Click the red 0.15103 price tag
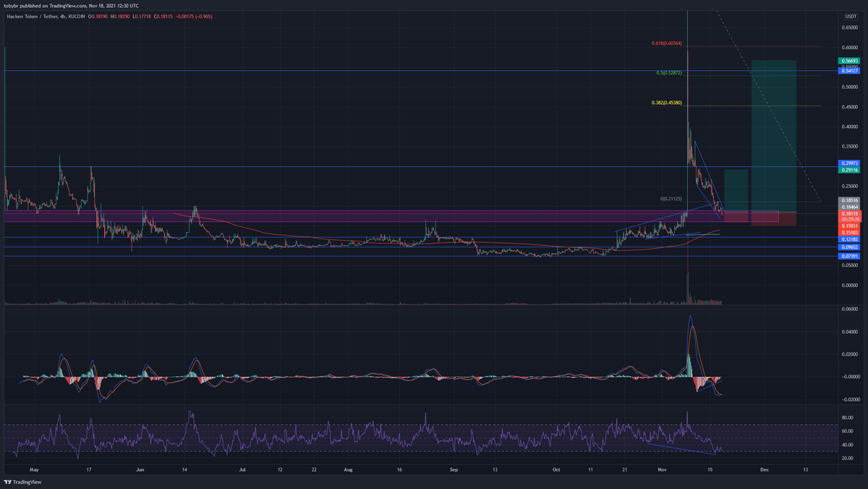The image size is (868, 489). 849,232
